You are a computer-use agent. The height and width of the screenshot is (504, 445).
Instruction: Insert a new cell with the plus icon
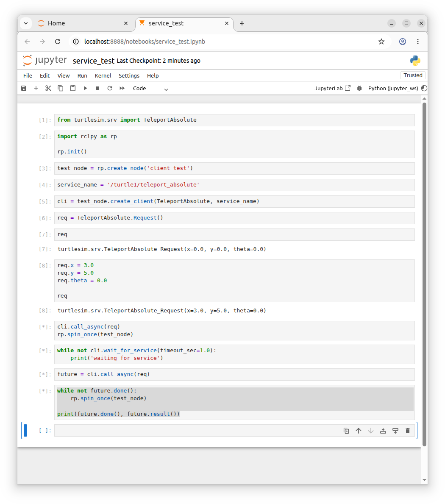click(x=36, y=89)
